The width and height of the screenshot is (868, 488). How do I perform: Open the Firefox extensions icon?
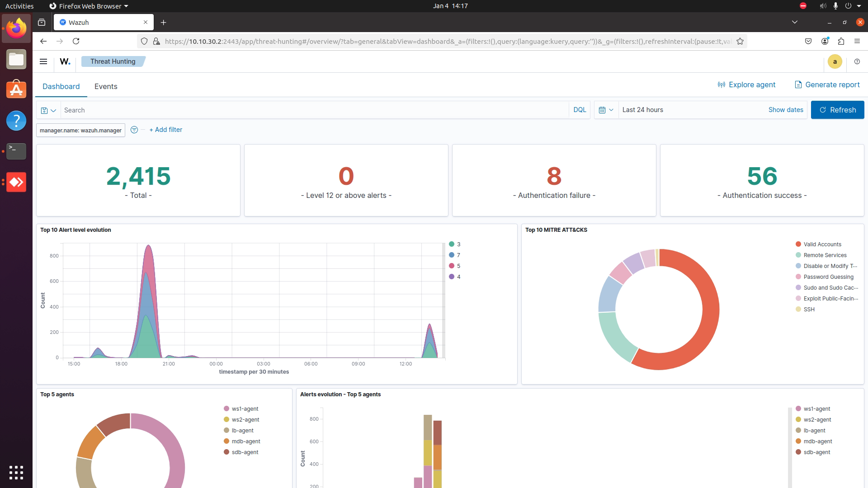841,41
